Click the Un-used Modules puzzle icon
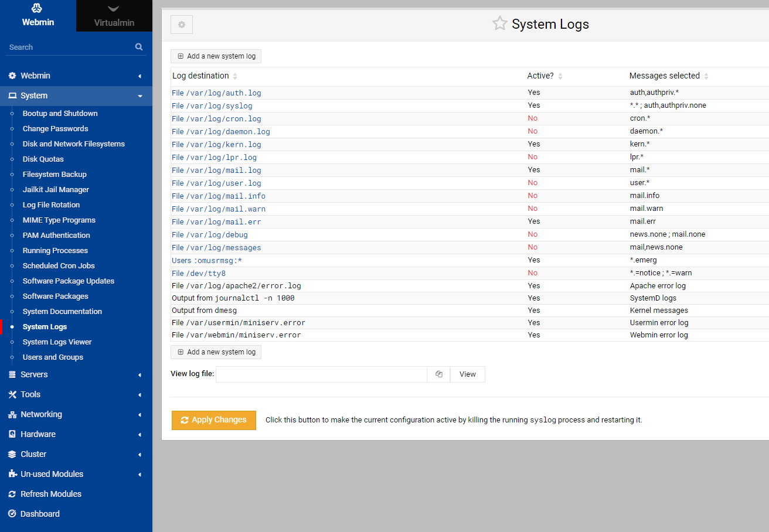Viewport: 769px width, 532px height. [x=12, y=474]
